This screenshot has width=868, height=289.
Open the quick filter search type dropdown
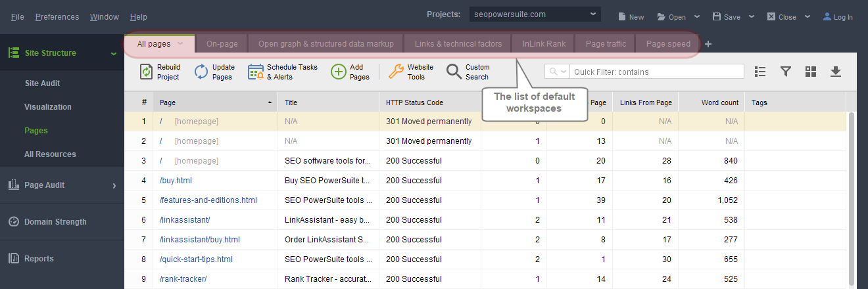tap(556, 72)
